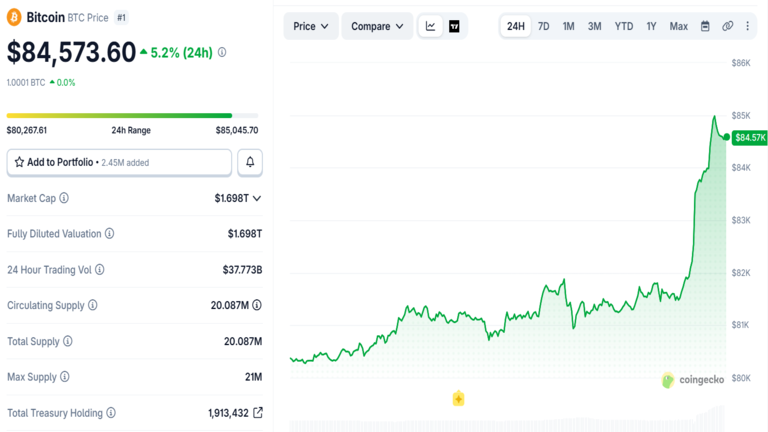Screen dimensions: 768x432
Task: Open Fully Diluted Valuation info icon
Action: click(x=110, y=234)
